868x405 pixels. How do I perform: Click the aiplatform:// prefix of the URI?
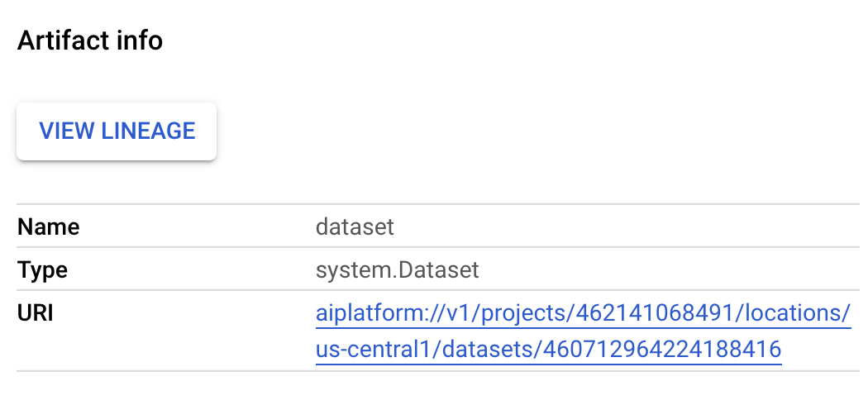(372, 315)
